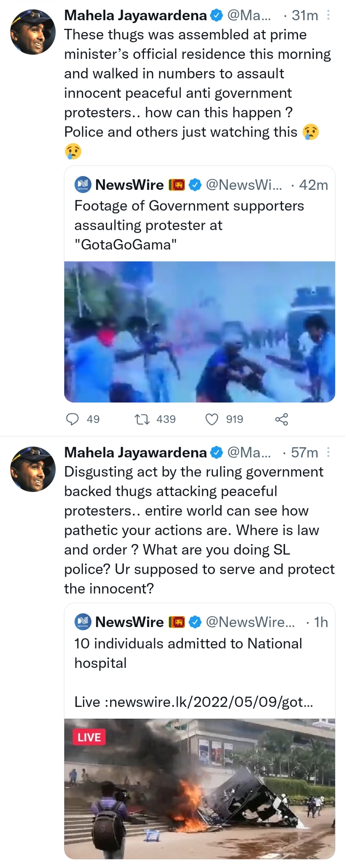Image resolution: width=345 pixels, height=868 pixels.
Task: Tap the share icon on first tweet
Action: 281,419
